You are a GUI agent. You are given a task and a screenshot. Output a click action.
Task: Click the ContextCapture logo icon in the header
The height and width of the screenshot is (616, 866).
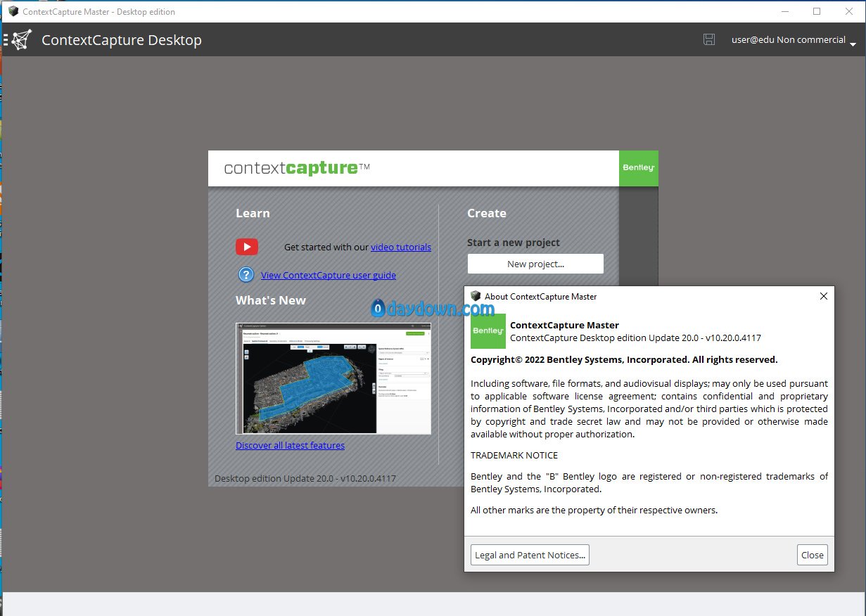pos(21,40)
